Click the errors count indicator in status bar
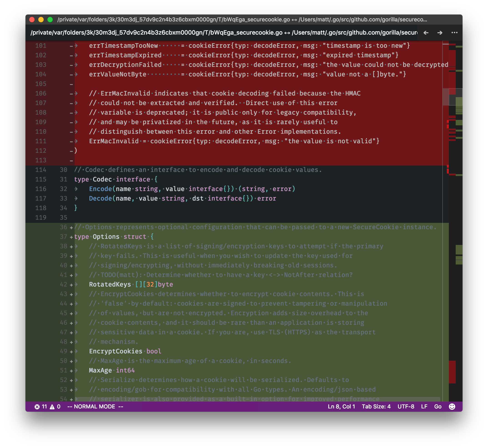 pos(42,407)
